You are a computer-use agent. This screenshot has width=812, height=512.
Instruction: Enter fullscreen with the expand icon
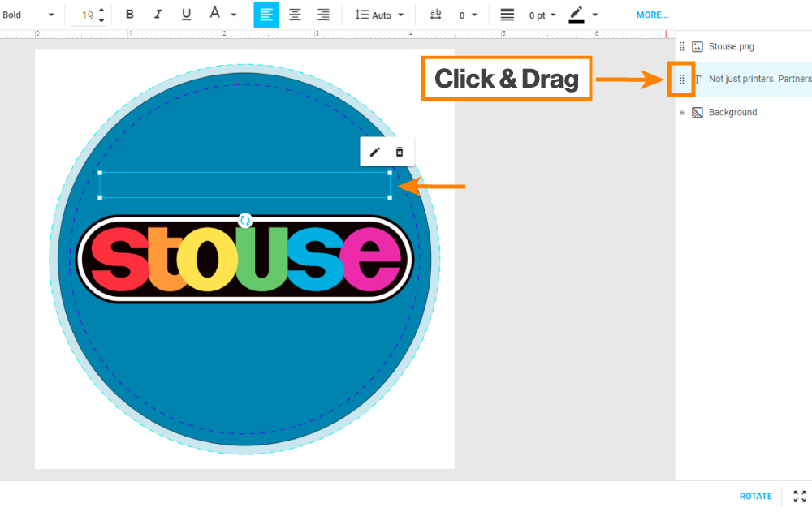point(800,496)
